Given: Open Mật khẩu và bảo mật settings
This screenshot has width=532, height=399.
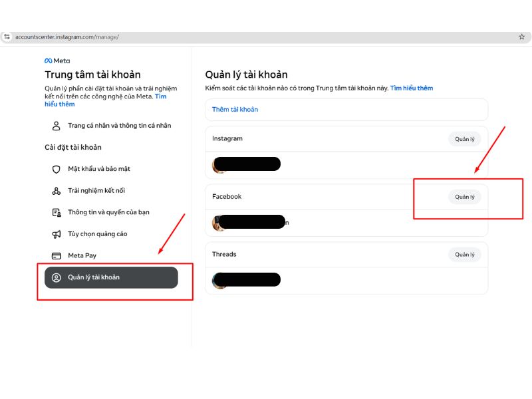Looking at the screenshot, I should pyautogui.click(x=111, y=169).
